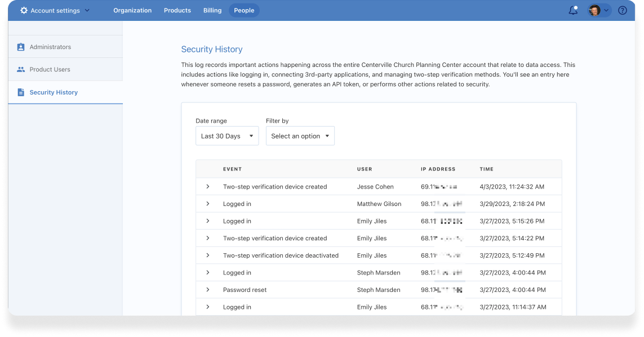Screen dimensions: 644x337
Task: Expand Jesse Cohen's two-step verification entry
Action: (208, 187)
